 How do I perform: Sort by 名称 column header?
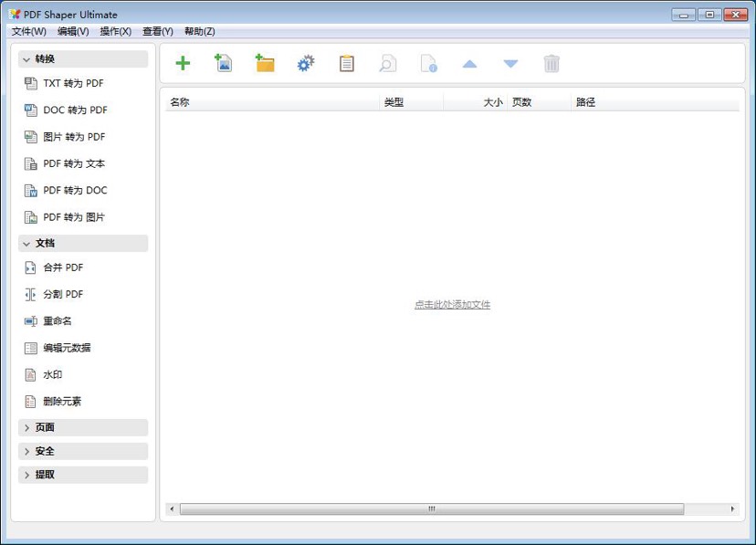click(x=272, y=102)
